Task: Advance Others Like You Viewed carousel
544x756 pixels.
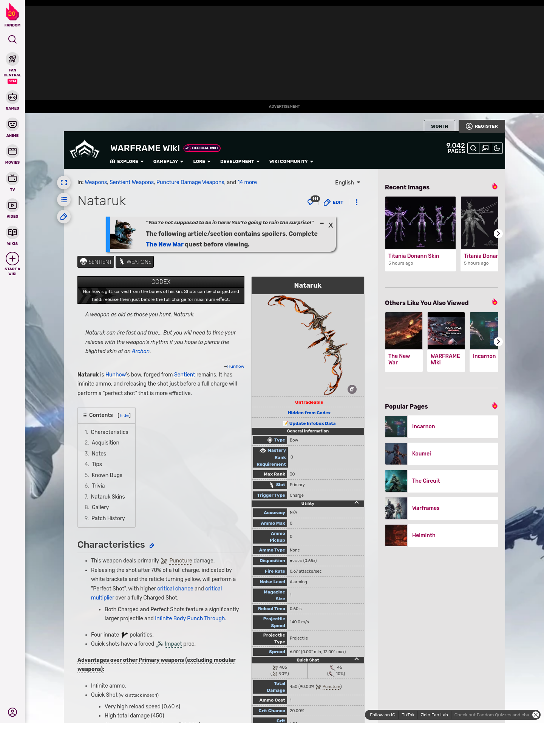Action: [498, 342]
